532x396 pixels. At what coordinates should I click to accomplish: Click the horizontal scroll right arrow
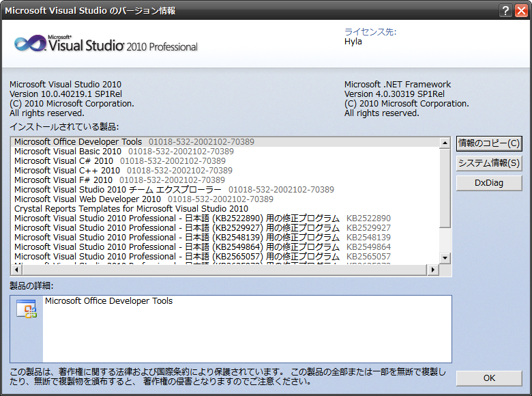pos(432,270)
